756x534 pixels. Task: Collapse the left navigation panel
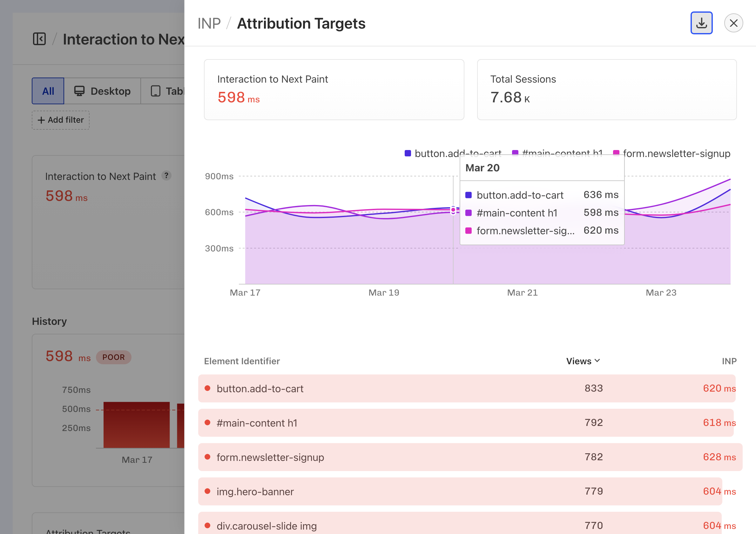(39, 39)
